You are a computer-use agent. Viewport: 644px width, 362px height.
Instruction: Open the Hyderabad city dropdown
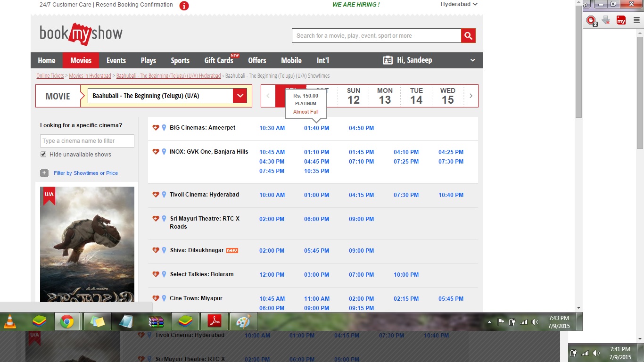(459, 4)
